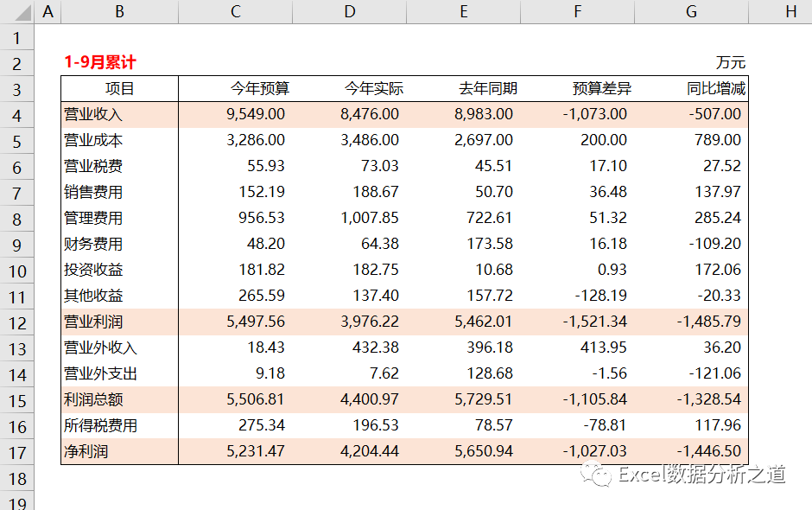812x510 pixels.
Task: Click the '预算差异' header cell
Action: tap(577, 89)
